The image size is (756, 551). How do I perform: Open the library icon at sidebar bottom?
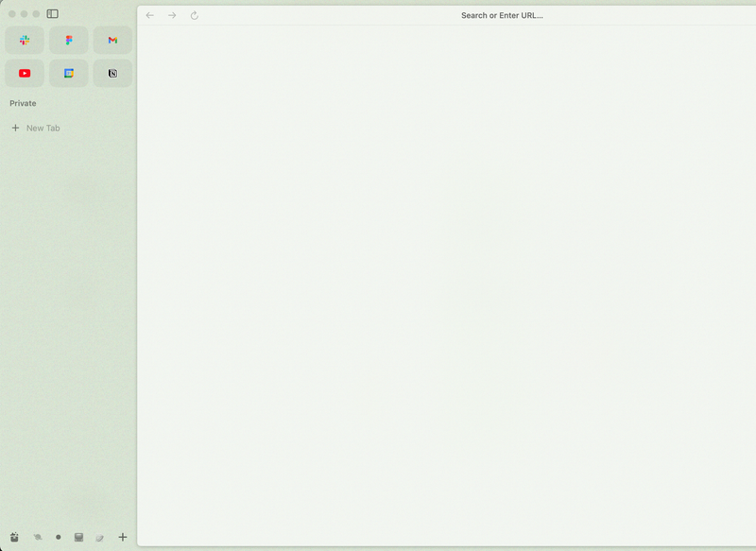coord(14,537)
